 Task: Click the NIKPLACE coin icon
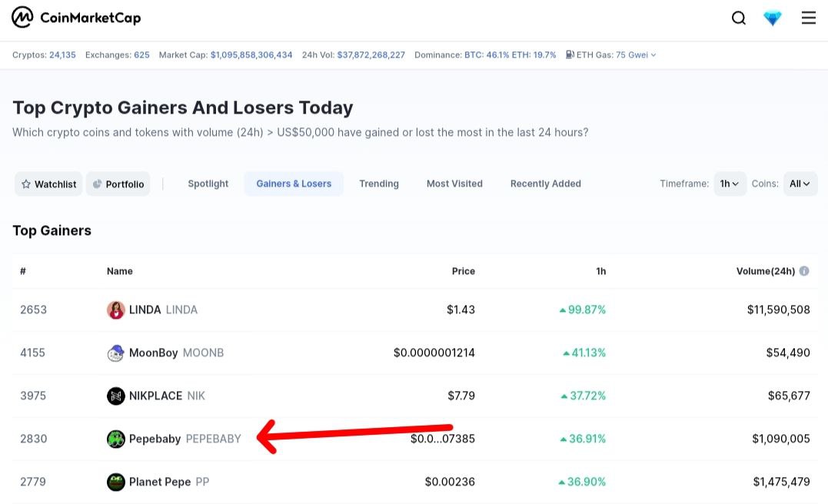[115, 396]
